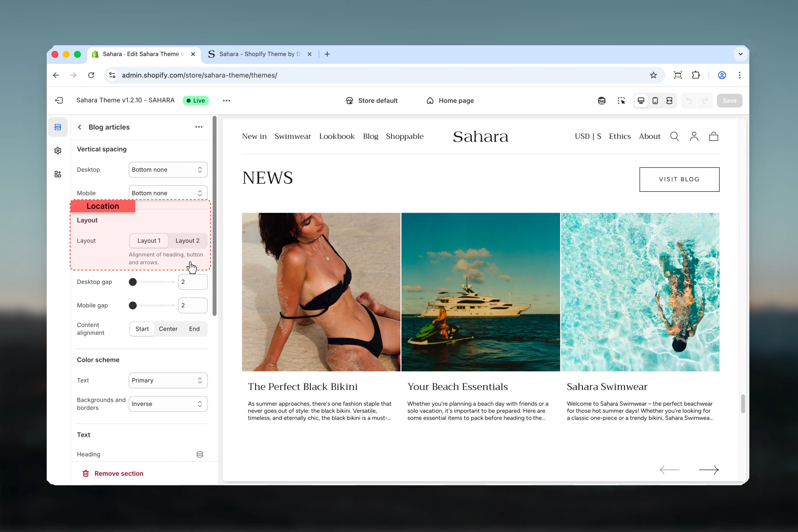The height and width of the screenshot is (532, 798).
Task: Connect dynamic source for Heading
Action: point(200,454)
